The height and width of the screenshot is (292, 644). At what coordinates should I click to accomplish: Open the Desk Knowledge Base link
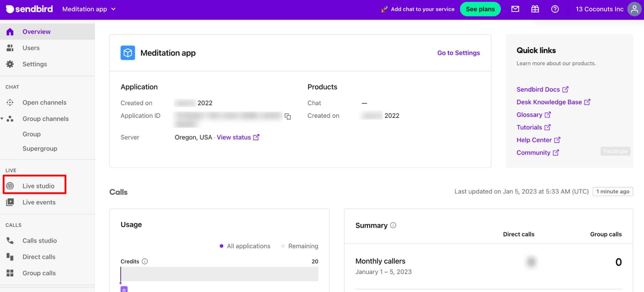coord(553,102)
